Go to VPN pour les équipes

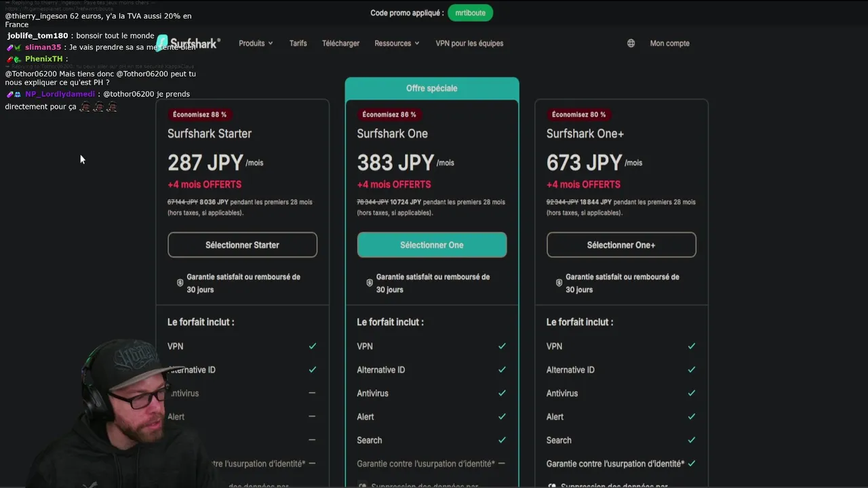(469, 43)
